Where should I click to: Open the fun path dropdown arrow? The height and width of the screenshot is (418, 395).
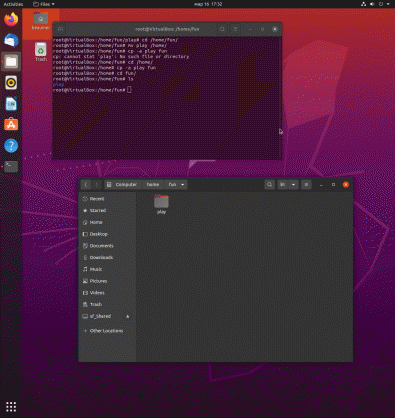pyautogui.click(x=183, y=184)
